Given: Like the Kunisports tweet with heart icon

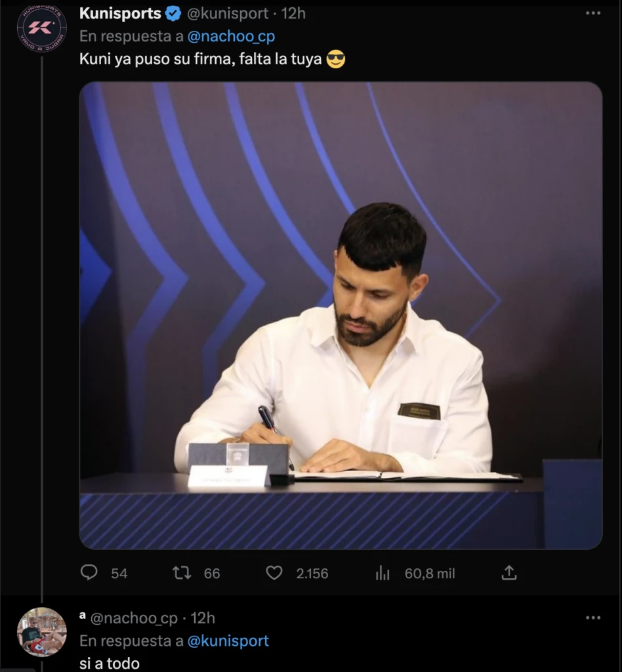Looking at the screenshot, I should pyautogui.click(x=274, y=573).
